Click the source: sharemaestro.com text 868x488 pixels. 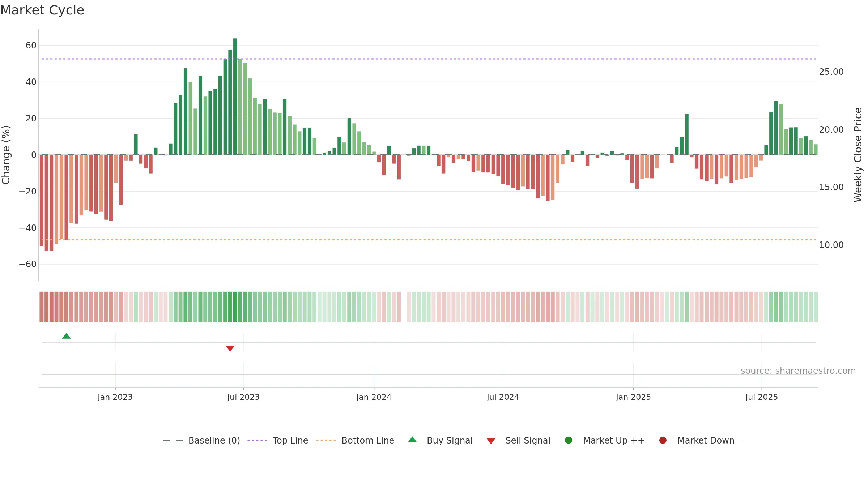pyautogui.click(x=798, y=371)
